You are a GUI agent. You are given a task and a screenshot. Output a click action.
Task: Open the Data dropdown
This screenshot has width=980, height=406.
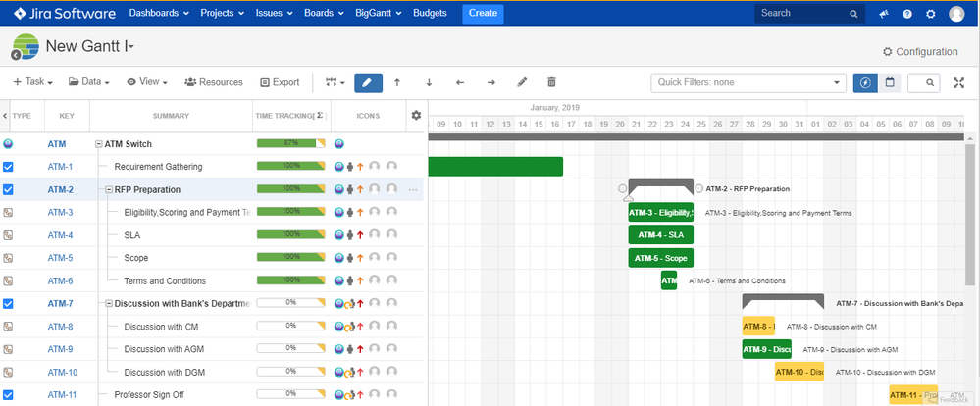click(x=88, y=82)
